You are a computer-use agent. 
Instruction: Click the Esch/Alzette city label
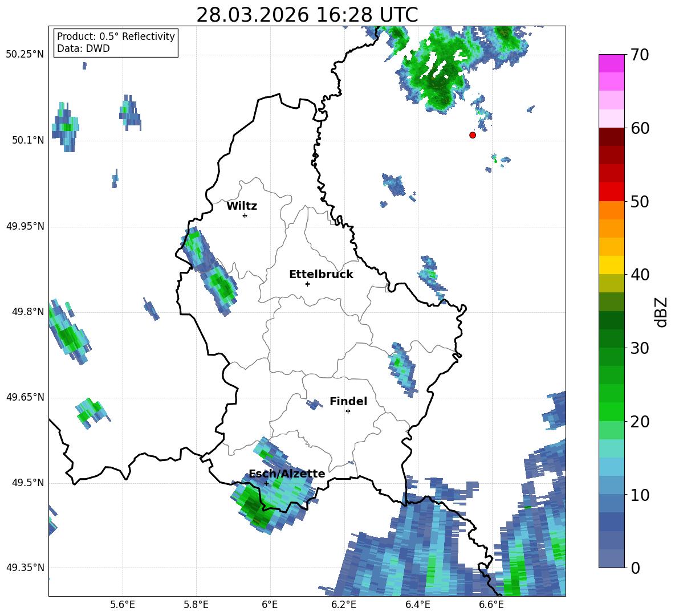[x=287, y=474]
